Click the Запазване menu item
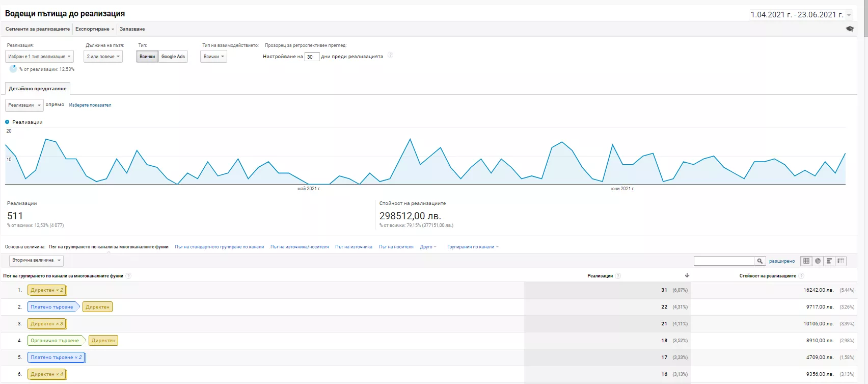Viewport: 868px width, 384px height. pos(132,29)
